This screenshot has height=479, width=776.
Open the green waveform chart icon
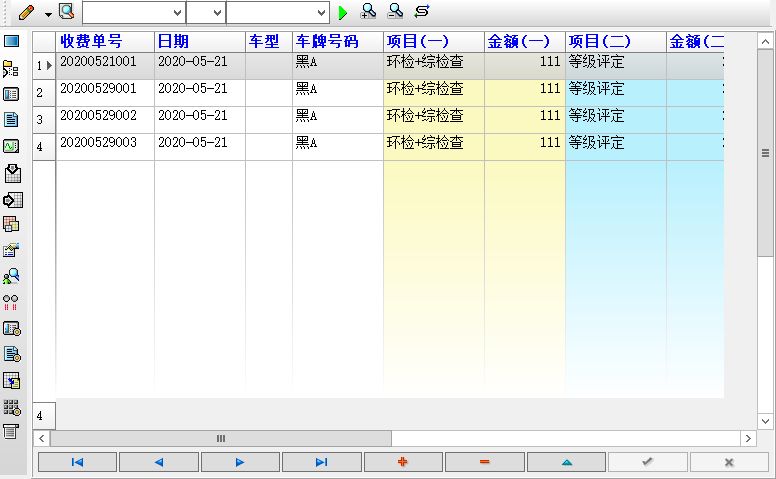click(x=11, y=146)
